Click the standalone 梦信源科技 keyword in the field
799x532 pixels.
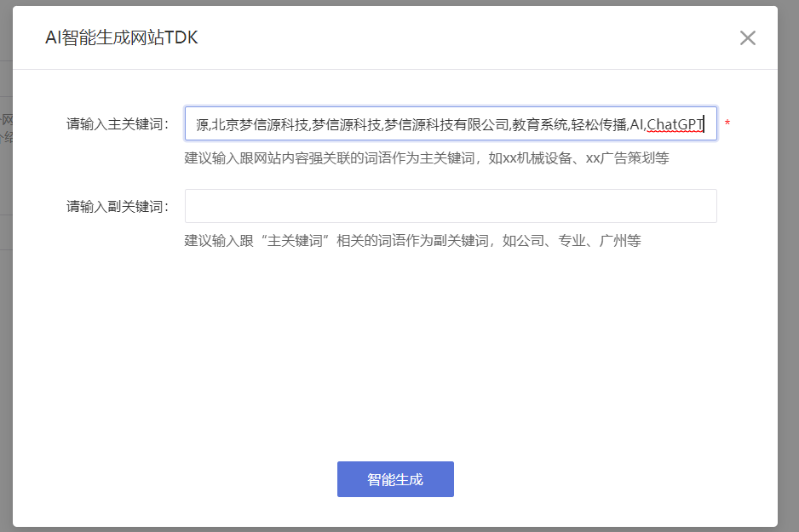(346, 124)
